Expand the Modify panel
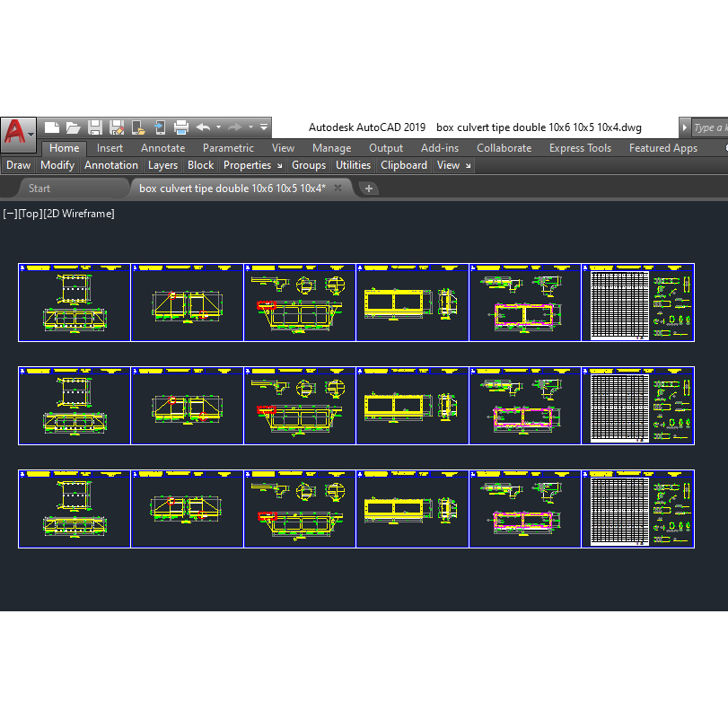This screenshot has height=728, width=728. pos(57,165)
